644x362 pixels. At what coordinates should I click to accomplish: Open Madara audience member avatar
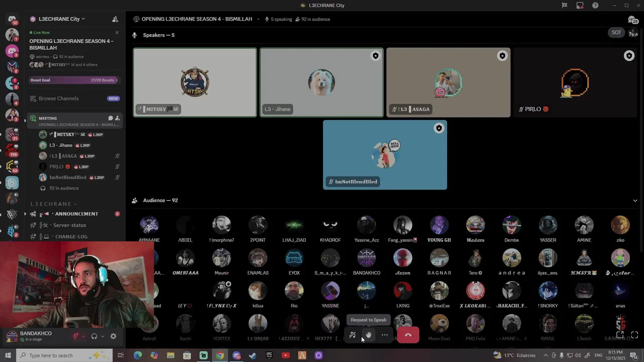475,225
